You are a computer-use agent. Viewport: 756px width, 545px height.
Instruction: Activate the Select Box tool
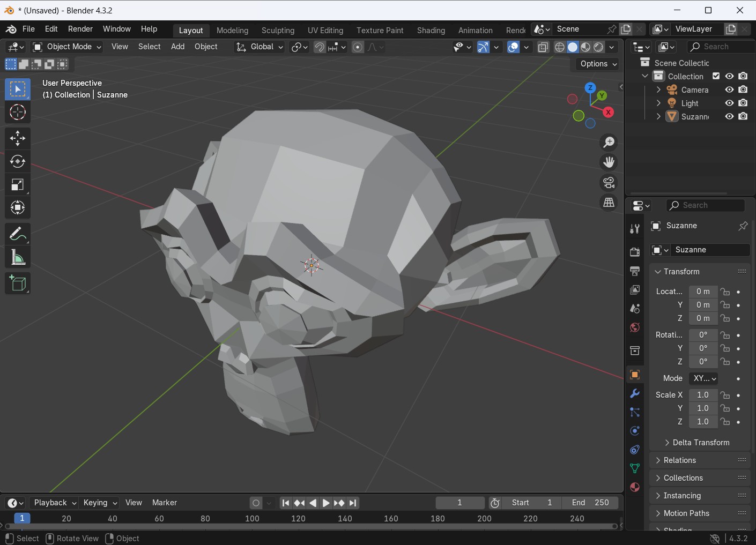point(18,89)
